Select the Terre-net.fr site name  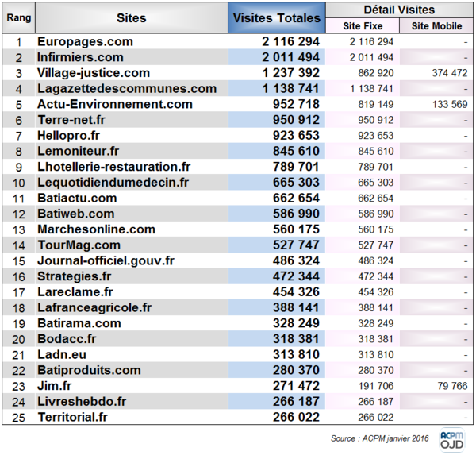(x=71, y=120)
